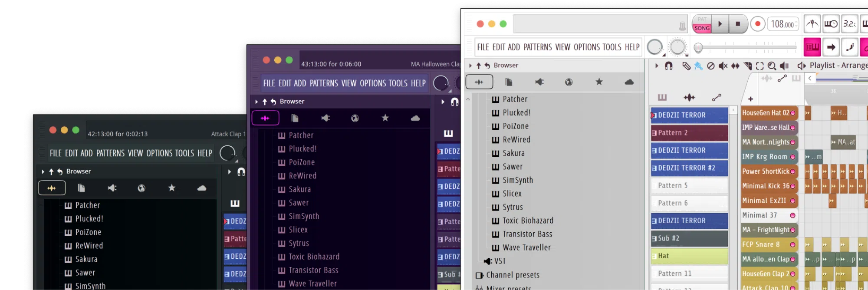Collapse picker with the left chevron button
The image size is (868, 290).
pyautogui.click(x=810, y=78)
